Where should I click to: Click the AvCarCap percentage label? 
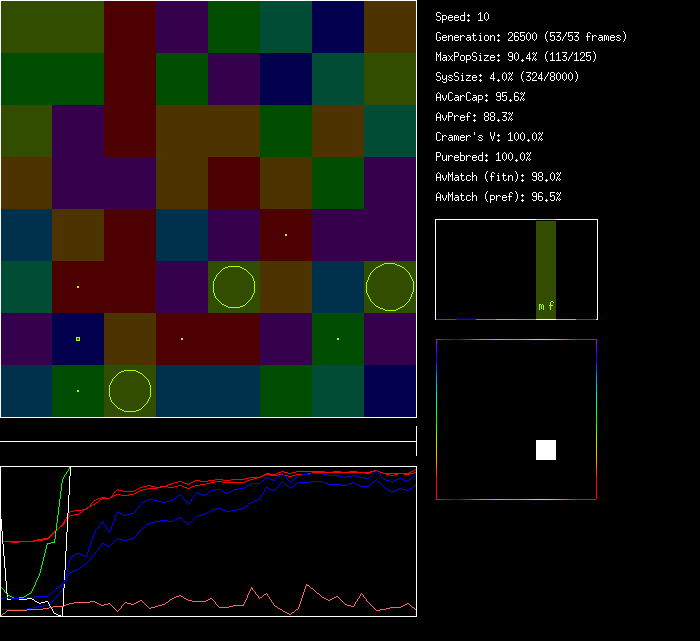[x=480, y=97]
